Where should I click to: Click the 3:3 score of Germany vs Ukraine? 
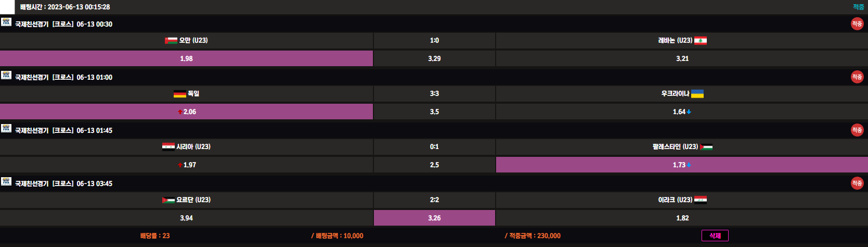(x=434, y=94)
